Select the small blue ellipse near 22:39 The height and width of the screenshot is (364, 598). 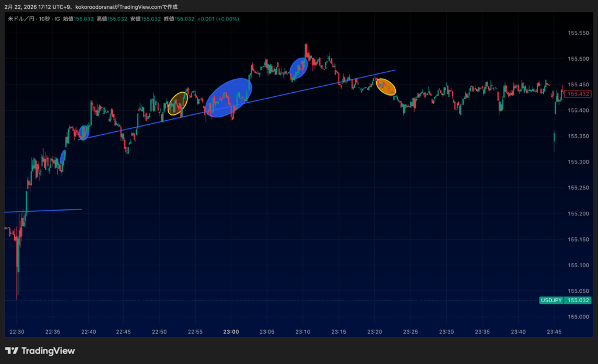[84, 133]
